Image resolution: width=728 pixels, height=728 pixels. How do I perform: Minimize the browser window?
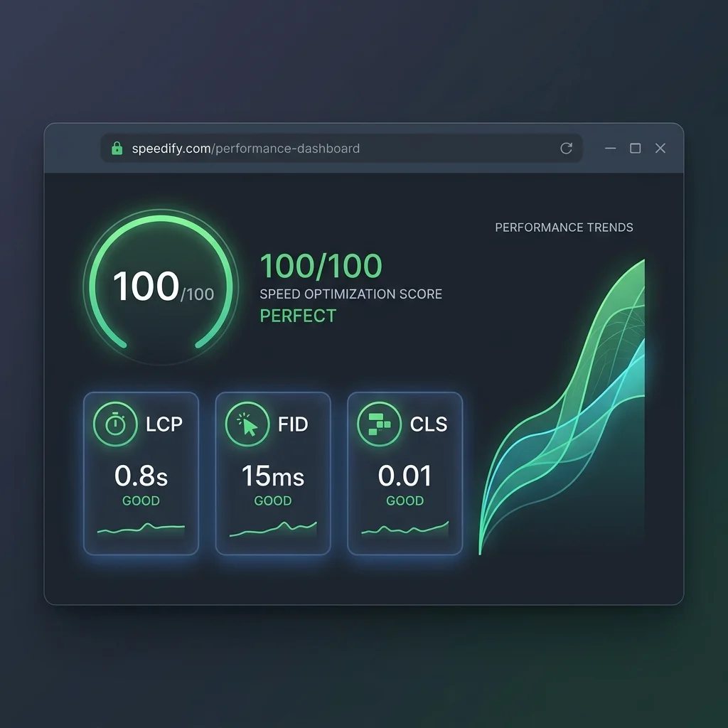(611, 148)
